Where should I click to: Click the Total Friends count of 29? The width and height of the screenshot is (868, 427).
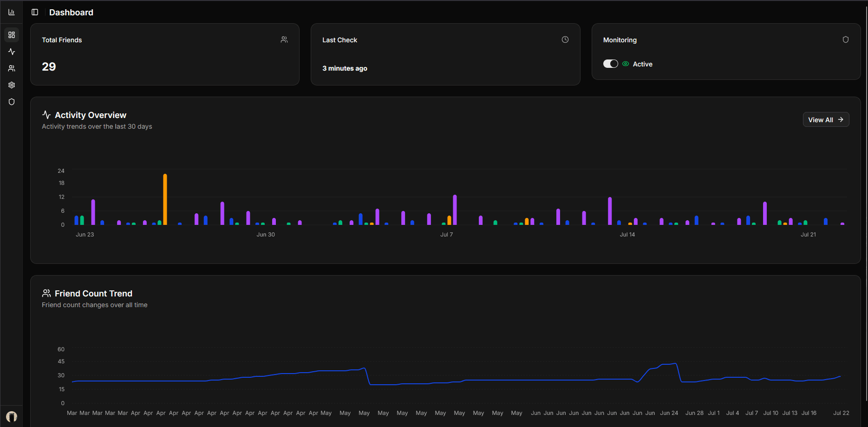point(48,66)
